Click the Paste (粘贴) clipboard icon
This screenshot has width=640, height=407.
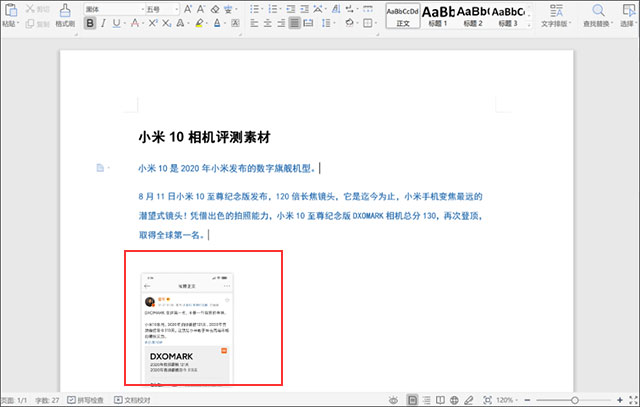(11, 10)
